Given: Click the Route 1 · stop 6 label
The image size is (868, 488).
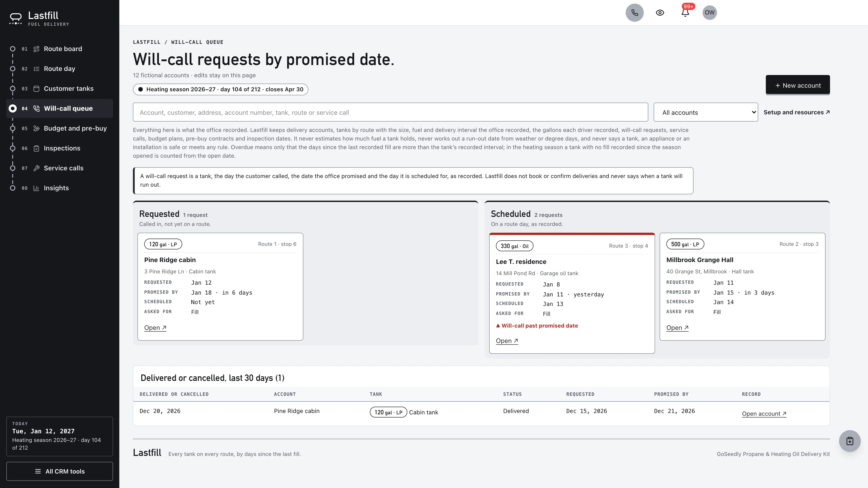Looking at the screenshot, I should 277,244.
